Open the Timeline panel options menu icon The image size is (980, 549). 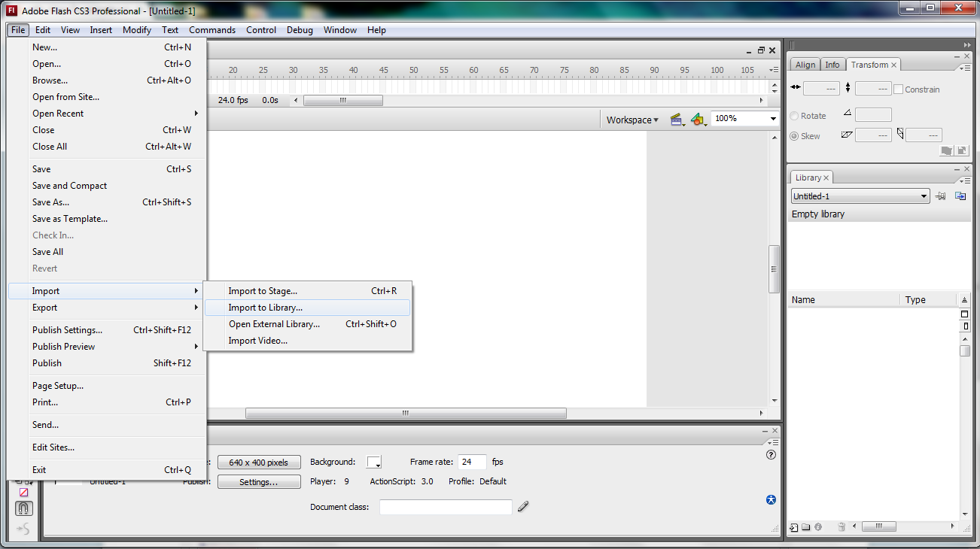click(x=774, y=70)
